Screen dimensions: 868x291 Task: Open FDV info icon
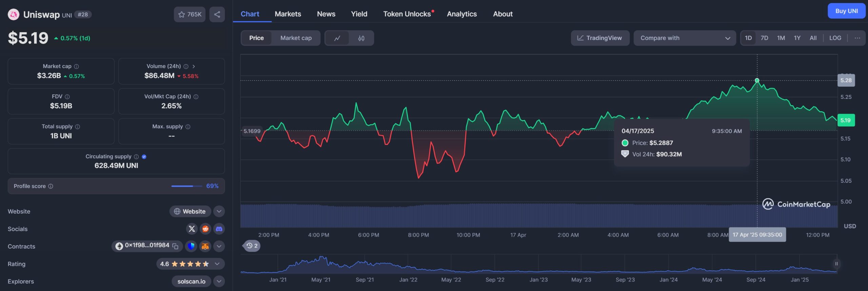[67, 96]
